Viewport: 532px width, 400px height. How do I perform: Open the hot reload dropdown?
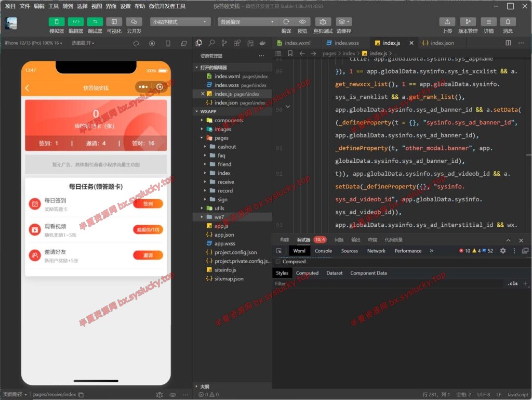83,43
